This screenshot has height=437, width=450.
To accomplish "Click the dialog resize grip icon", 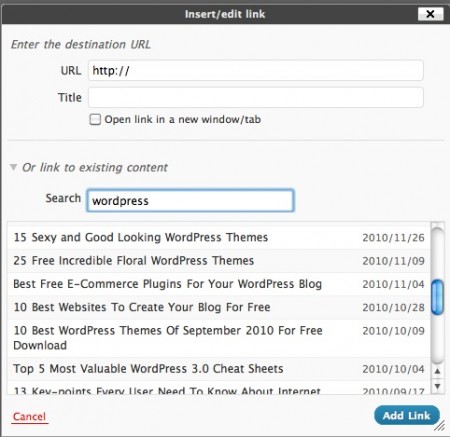I will 440,425.
